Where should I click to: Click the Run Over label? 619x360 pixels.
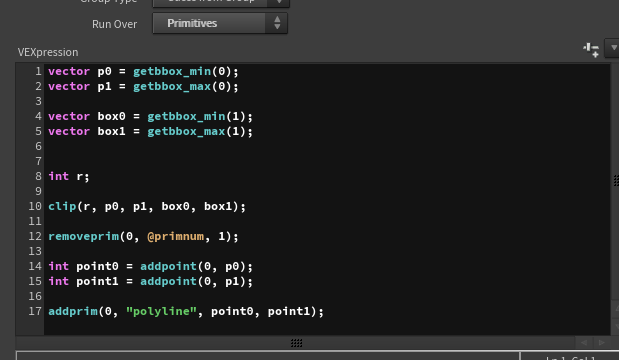(x=114, y=24)
